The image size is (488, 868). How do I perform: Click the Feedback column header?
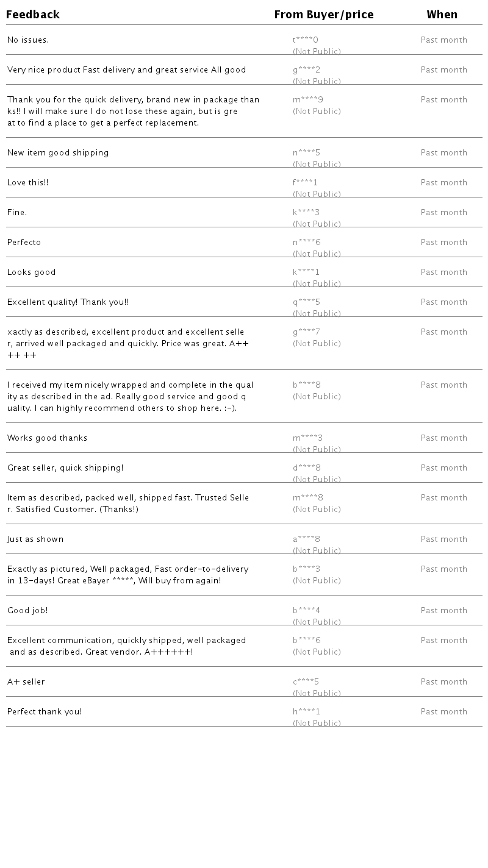(33, 15)
